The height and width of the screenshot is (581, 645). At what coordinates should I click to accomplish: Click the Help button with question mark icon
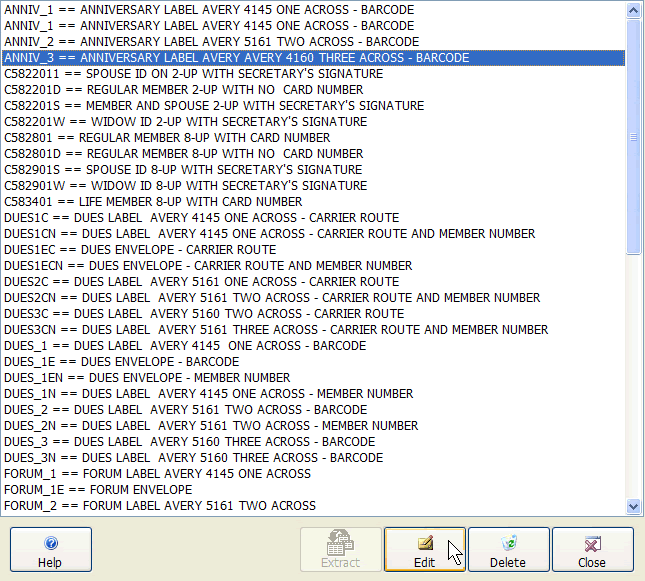click(50, 549)
